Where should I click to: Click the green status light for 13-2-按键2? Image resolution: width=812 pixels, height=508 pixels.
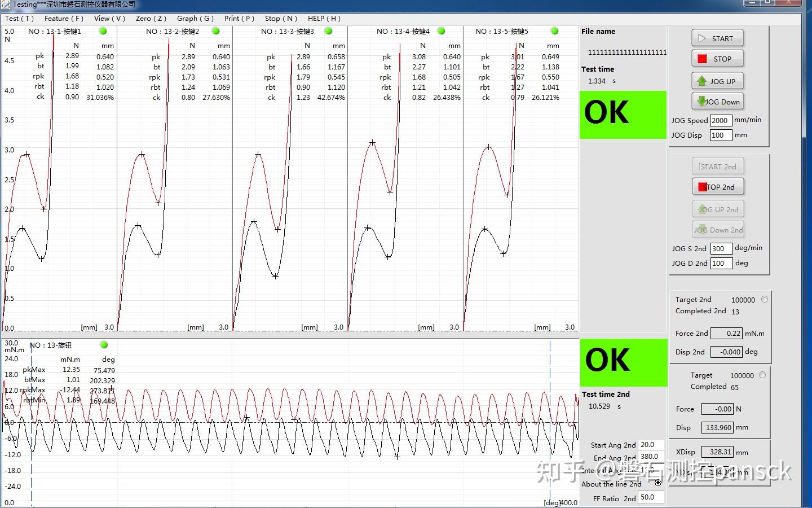[215, 31]
